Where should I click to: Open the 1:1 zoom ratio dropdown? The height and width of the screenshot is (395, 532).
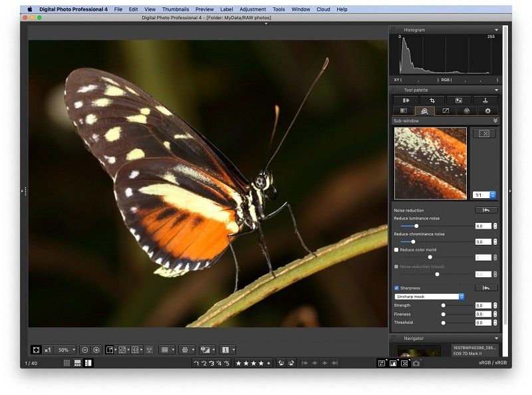coord(484,196)
